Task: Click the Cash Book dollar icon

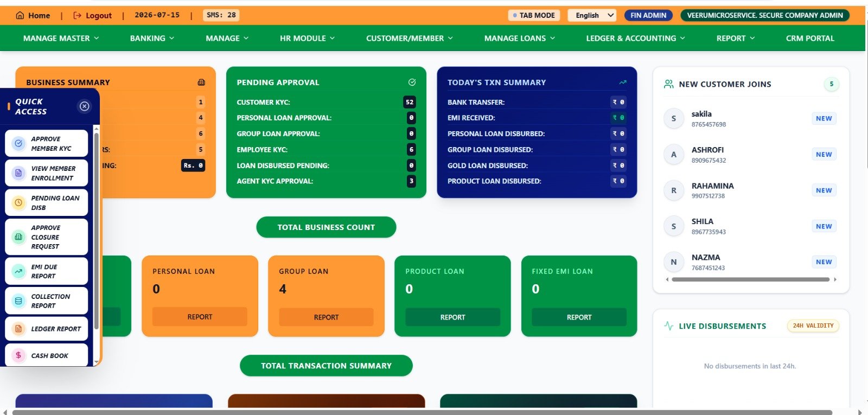Action: [x=18, y=355]
